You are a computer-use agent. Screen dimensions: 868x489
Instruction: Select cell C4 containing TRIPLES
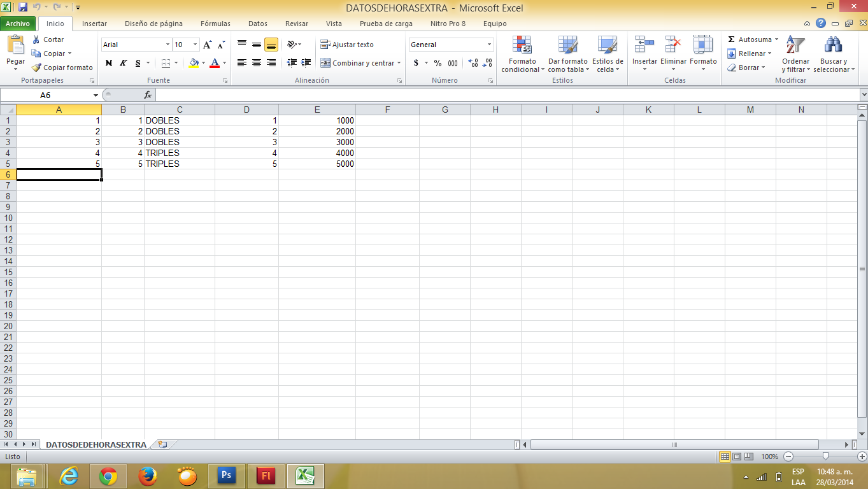click(179, 153)
